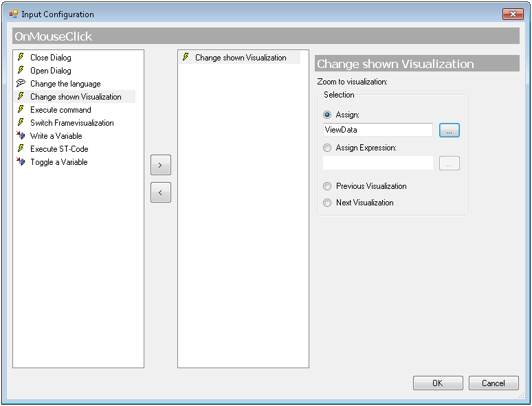532x406 pixels.
Task: Click the lightning icon beside Execute ST-Code
Action: 21,148
